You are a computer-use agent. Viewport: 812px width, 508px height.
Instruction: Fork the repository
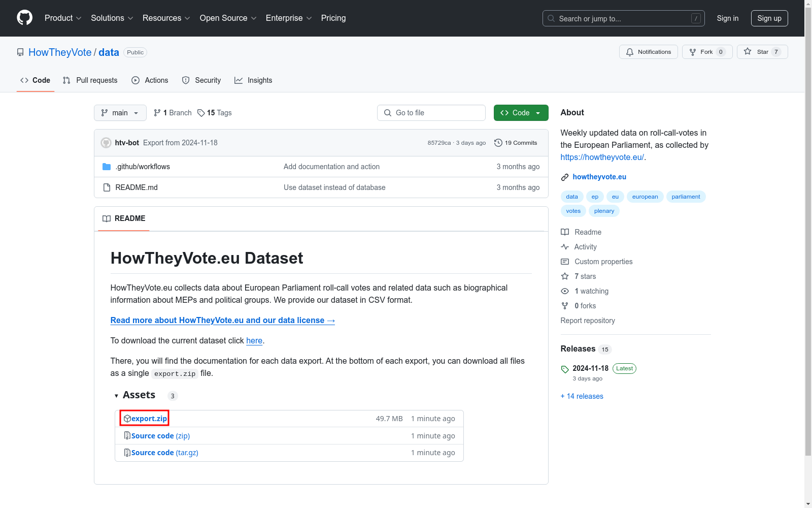[707, 52]
